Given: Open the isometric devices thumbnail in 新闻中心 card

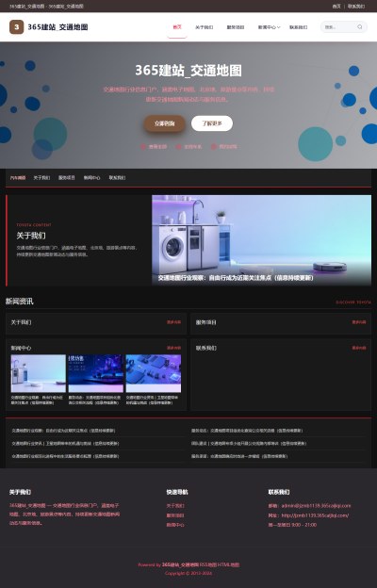Looking at the screenshot, I should click(x=154, y=373).
